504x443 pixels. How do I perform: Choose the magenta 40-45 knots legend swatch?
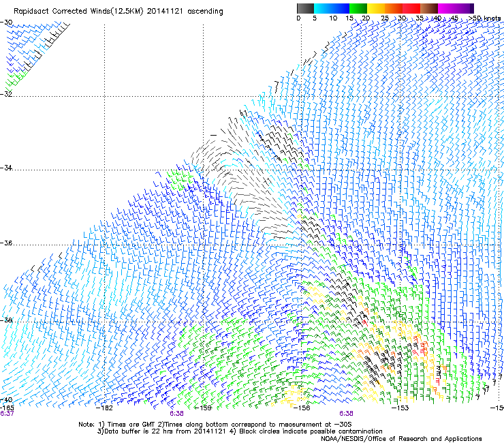point(447,8)
